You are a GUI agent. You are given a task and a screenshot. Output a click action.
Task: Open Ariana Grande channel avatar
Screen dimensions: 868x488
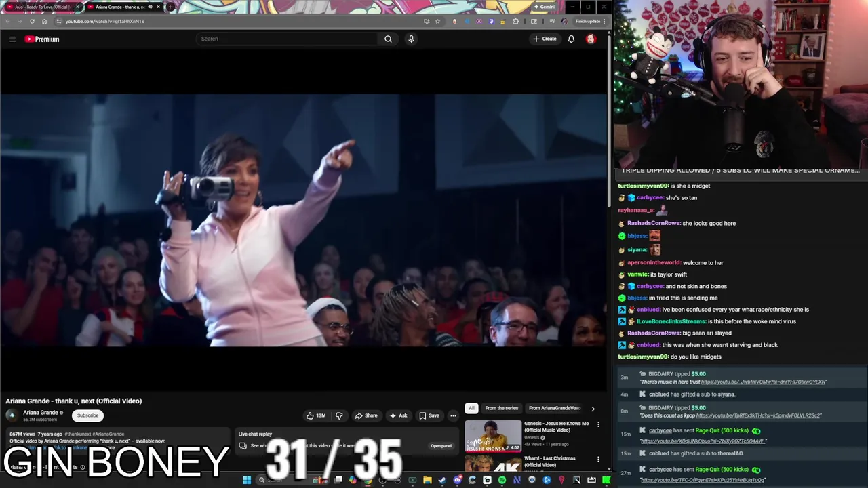[12, 415]
